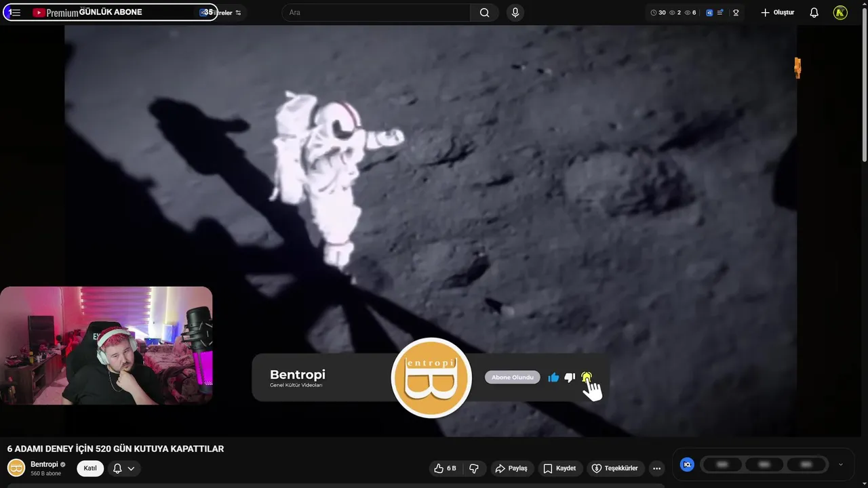Focus the Ara search field
This screenshot has height=488, width=868.
coord(376,12)
